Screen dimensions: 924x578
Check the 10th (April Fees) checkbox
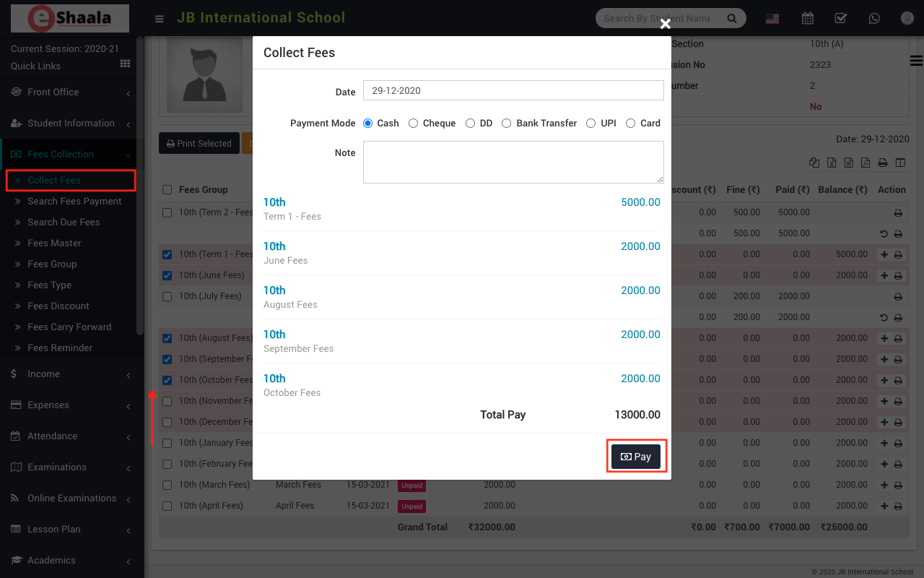pos(167,506)
